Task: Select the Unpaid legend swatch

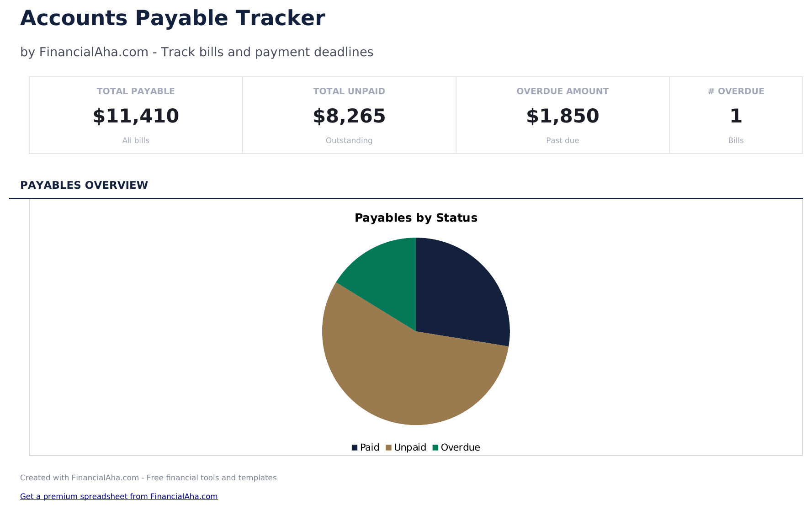Action: click(x=388, y=447)
